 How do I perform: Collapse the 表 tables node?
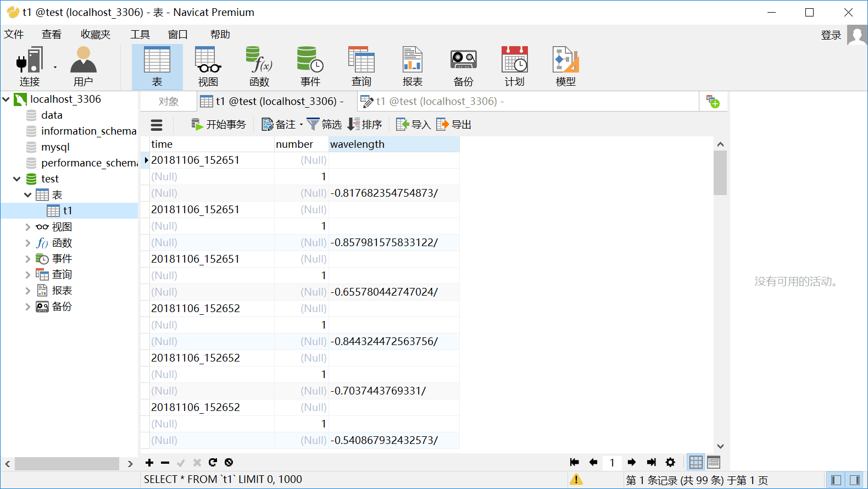(28, 195)
